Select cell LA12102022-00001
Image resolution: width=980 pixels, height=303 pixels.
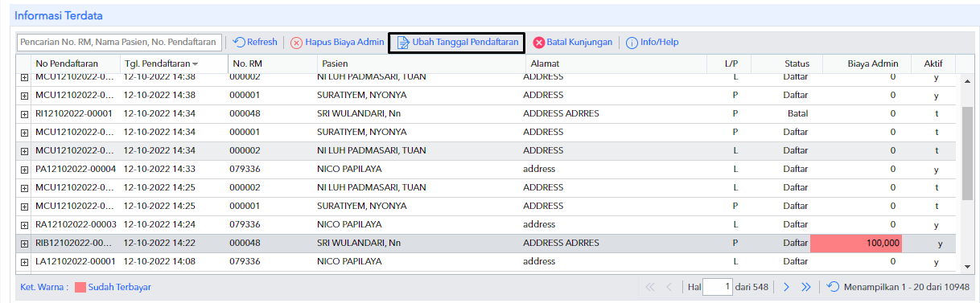pyautogui.click(x=76, y=261)
